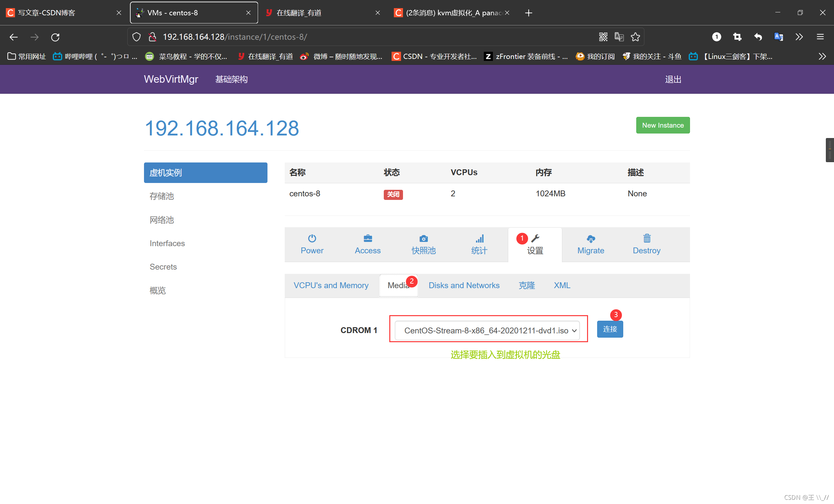Click Interfaces sidebar navigation item
The height and width of the screenshot is (504, 834).
167,243
